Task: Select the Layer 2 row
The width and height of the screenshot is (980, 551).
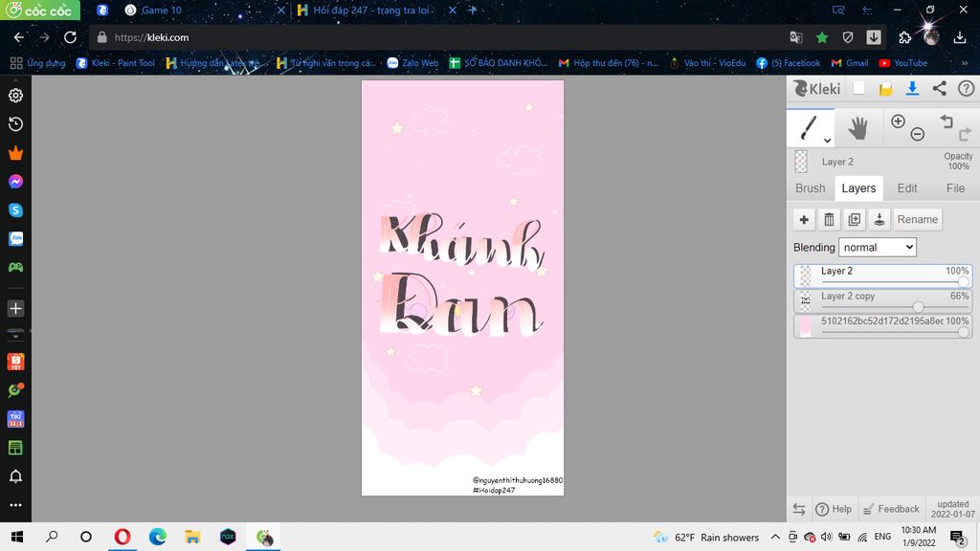Action: [882, 275]
